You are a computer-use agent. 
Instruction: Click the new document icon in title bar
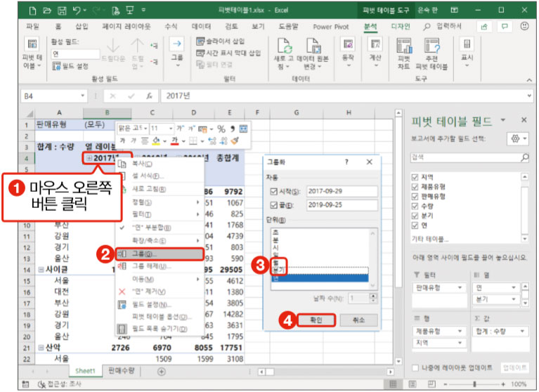(32, 11)
